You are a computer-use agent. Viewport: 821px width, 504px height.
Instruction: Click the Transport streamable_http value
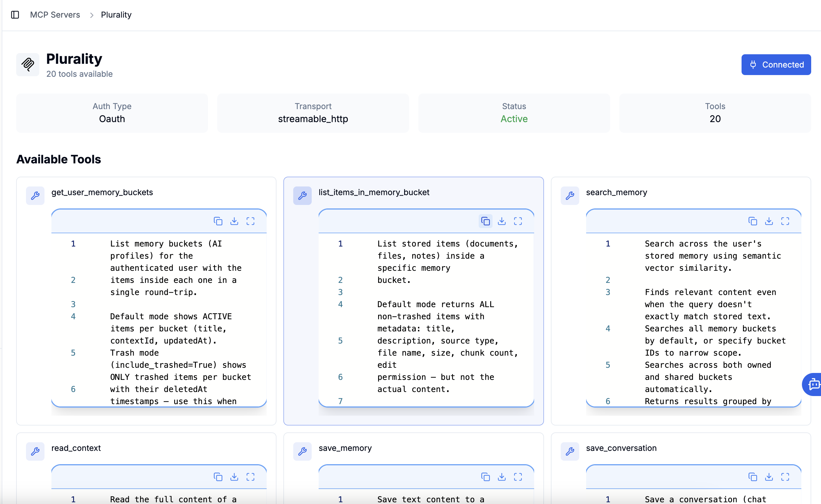click(313, 119)
